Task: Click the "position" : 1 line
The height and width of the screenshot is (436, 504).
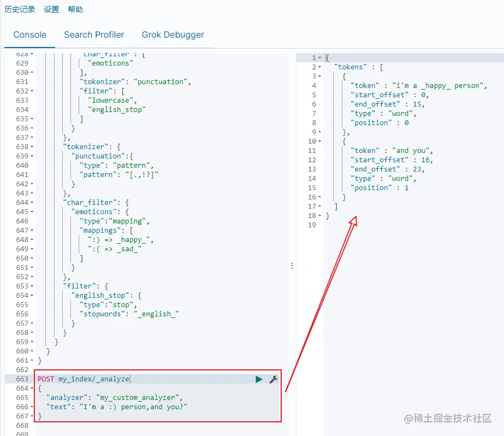Action: (x=380, y=188)
